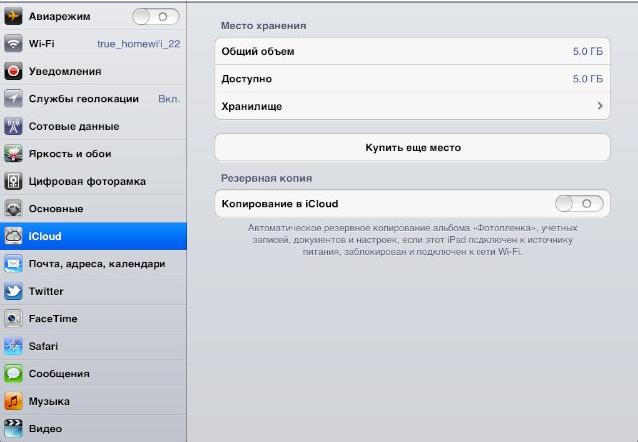Tap the Общий объем 5.0 ГБ row
Viewport: 638px width, 442px height.
click(411, 51)
